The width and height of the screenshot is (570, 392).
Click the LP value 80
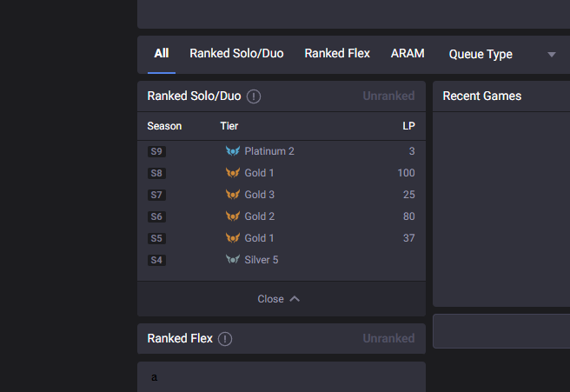(409, 216)
